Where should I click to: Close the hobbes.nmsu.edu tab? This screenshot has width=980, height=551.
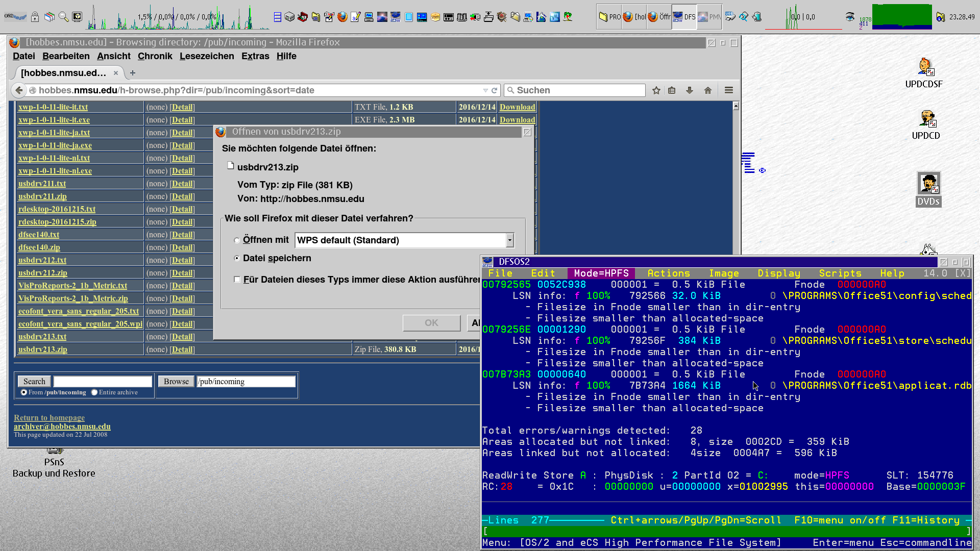[x=116, y=73]
